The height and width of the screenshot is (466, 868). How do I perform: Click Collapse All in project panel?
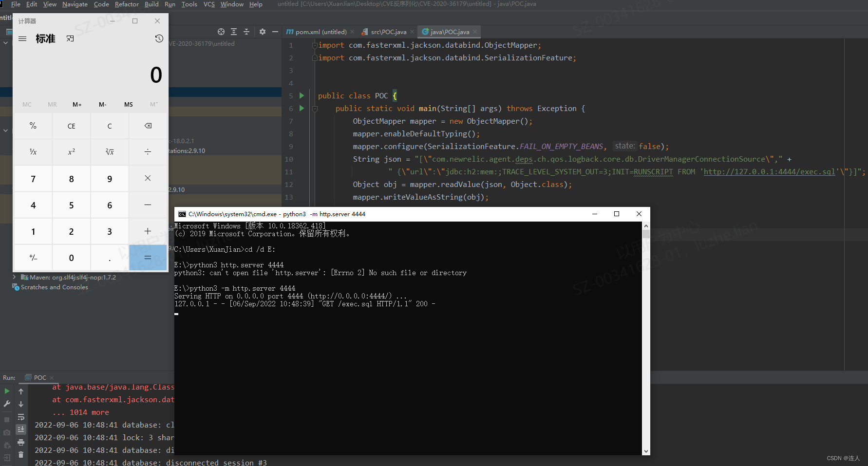[x=246, y=32]
